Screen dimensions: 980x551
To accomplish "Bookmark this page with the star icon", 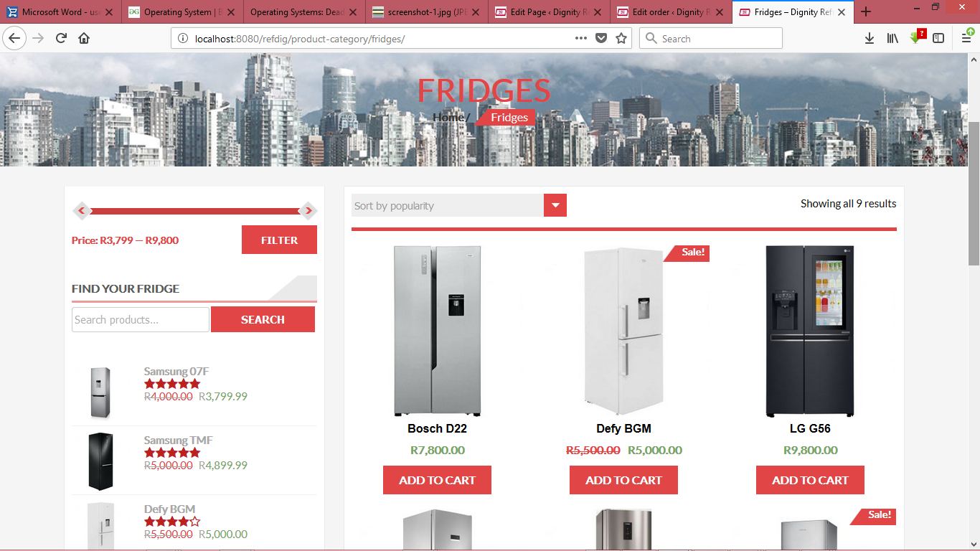I will 621,38.
